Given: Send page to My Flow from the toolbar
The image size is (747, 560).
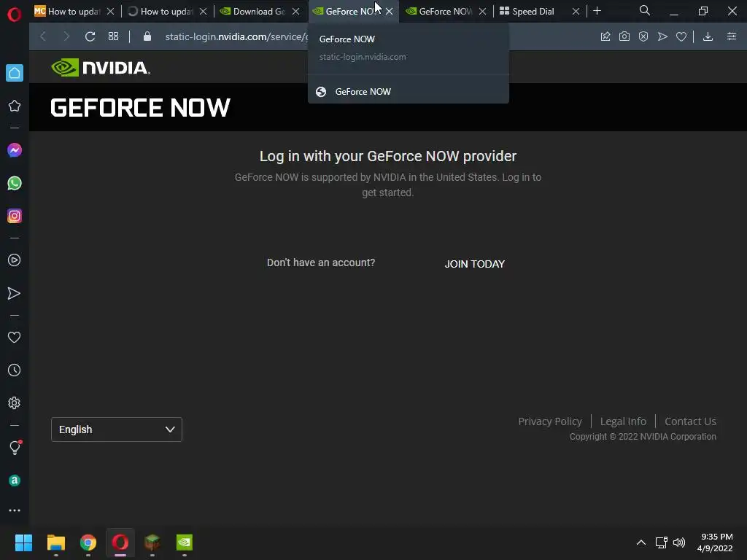Looking at the screenshot, I should click(662, 36).
